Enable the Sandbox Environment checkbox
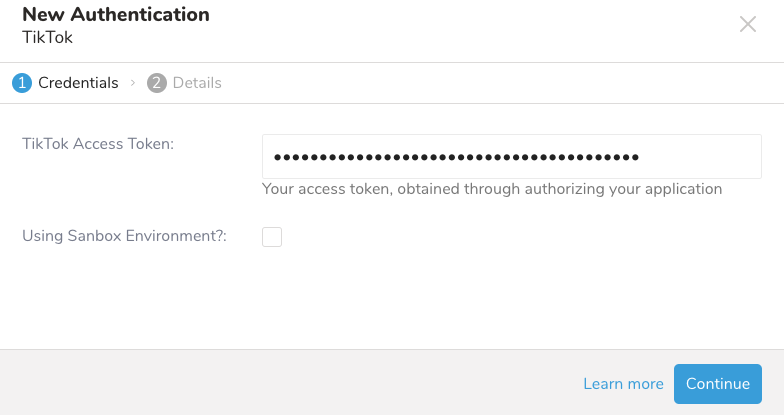This screenshot has height=415, width=784. click(x=272, y=237)
